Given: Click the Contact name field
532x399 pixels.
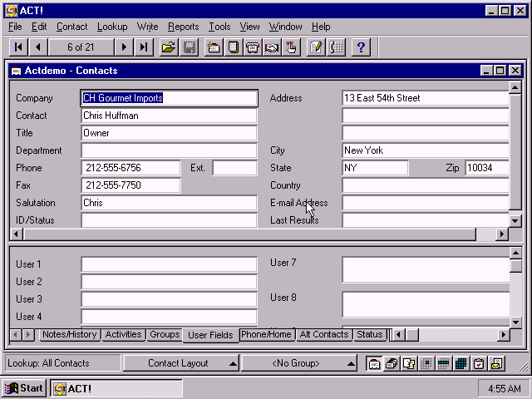Looking at the screenshot, I should (x=170, y=116).
